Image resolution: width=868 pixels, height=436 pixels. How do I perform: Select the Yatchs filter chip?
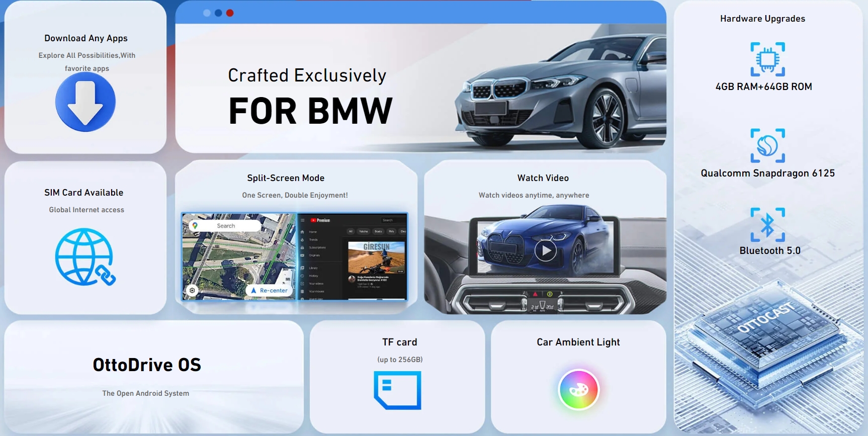[x=364, y=231]
